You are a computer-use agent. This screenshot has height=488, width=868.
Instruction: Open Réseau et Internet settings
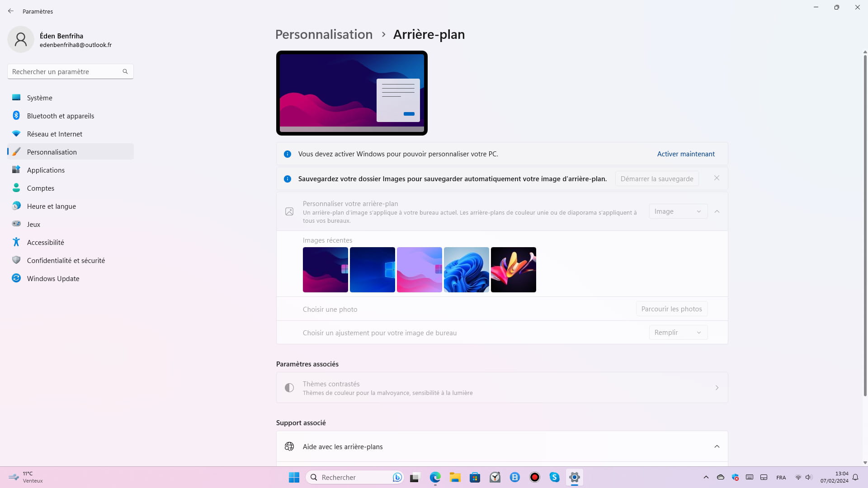pyautogui.click(x=71, y=134)
